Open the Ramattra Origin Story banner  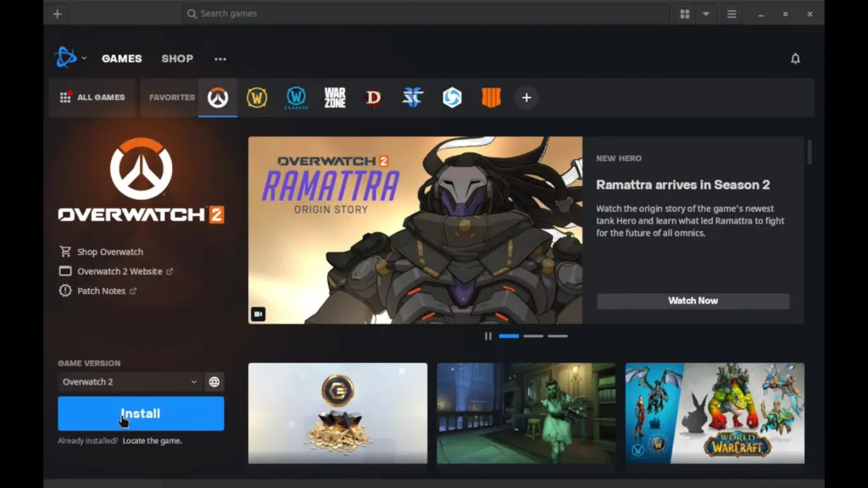click(x=415, y=230)
